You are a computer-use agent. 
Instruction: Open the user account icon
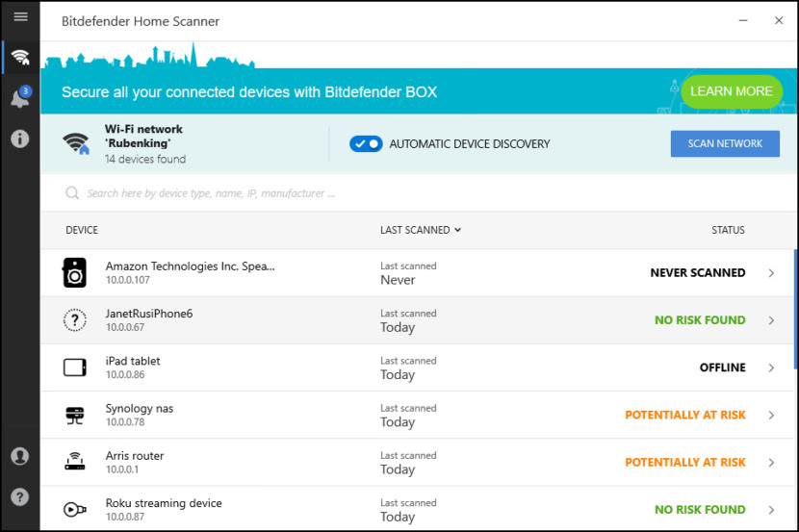coord(19,456)
